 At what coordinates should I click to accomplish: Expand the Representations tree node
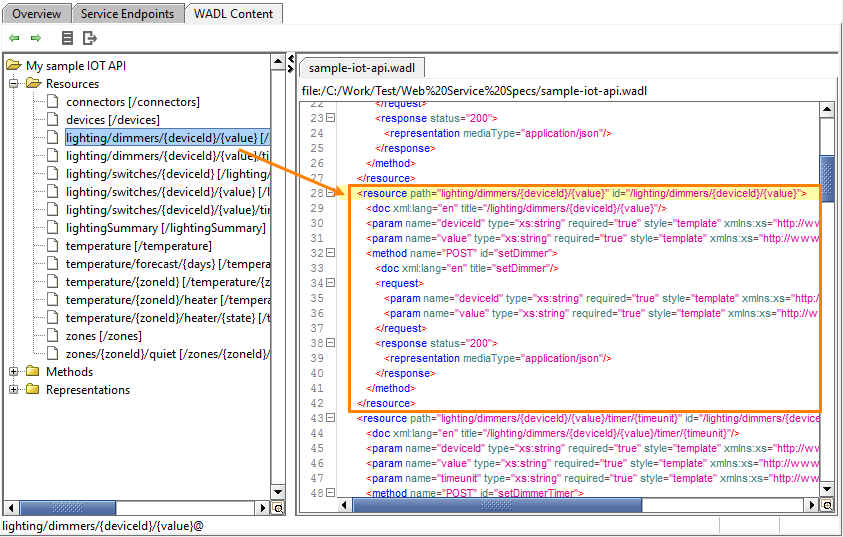(14, 390)
